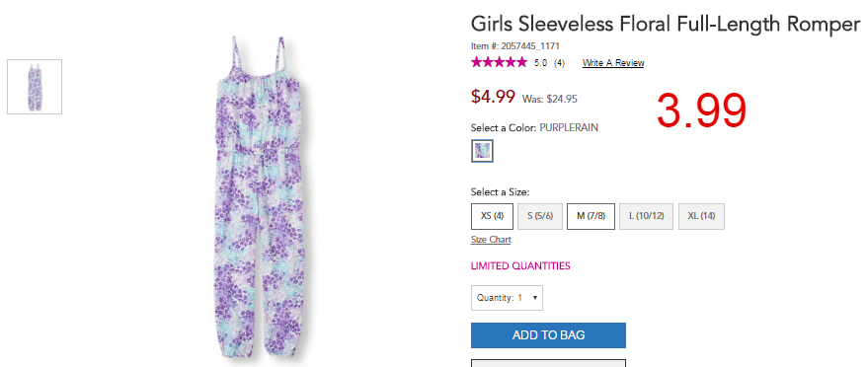Image resolution: width=868 pixels, height=367 pixels.
Task: Open the Write A Review link
Action: (613, 63)
